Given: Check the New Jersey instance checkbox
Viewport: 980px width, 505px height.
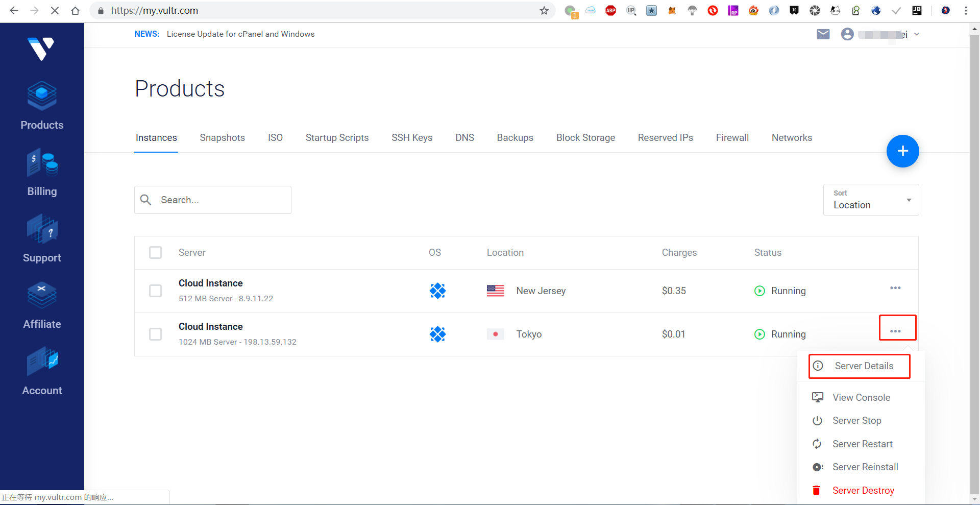Looking at the screenshot, I should (x=155, y=291).
